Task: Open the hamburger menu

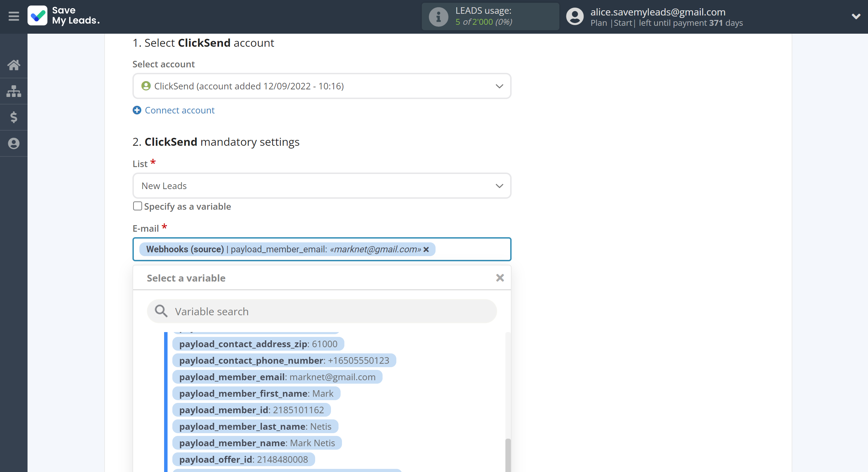Action: (14, 16)
